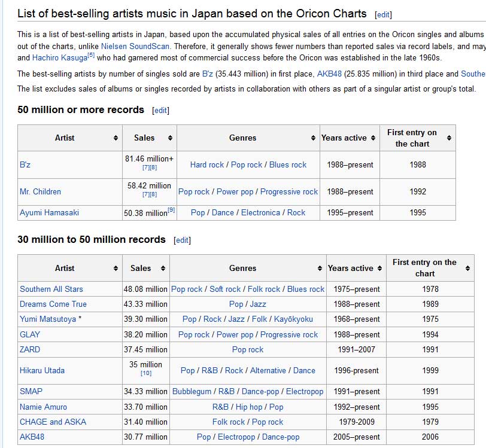Open B'z artist link in first table
Screen dimensions: 486x448
25,164
